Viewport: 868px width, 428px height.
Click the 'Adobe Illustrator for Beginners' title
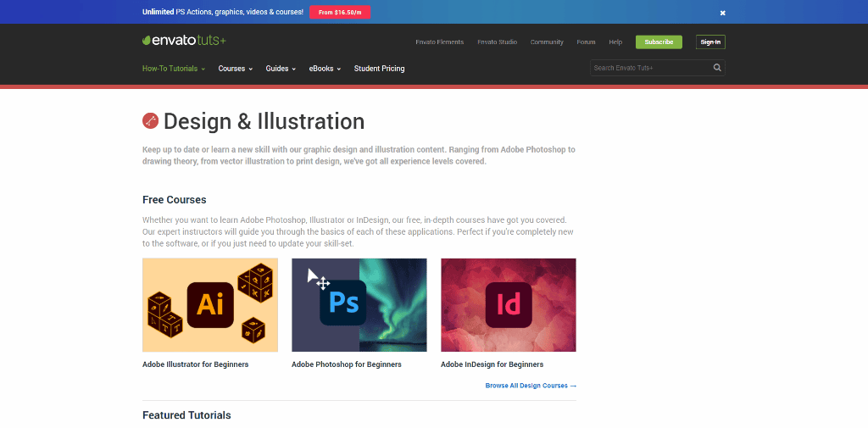click(x=196, y=364)
